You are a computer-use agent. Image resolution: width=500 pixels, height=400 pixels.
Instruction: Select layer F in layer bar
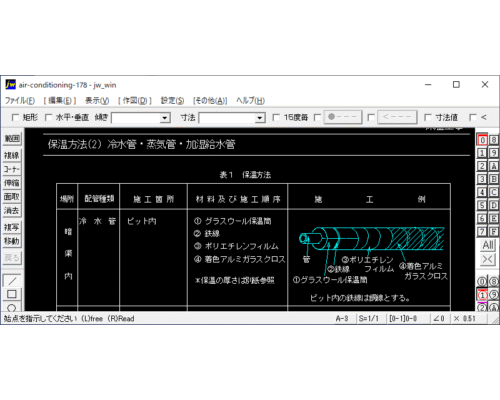tap(494, 231)
